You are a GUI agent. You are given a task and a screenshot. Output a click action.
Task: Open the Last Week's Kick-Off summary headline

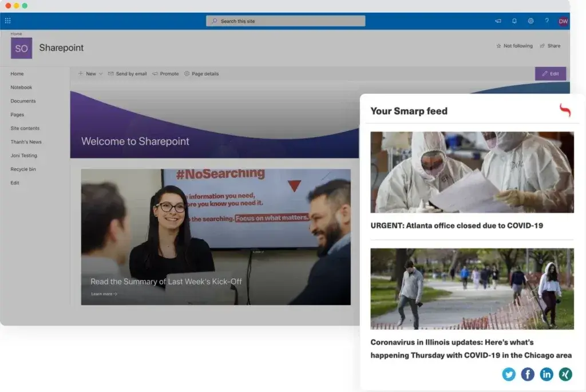[166, 282]
